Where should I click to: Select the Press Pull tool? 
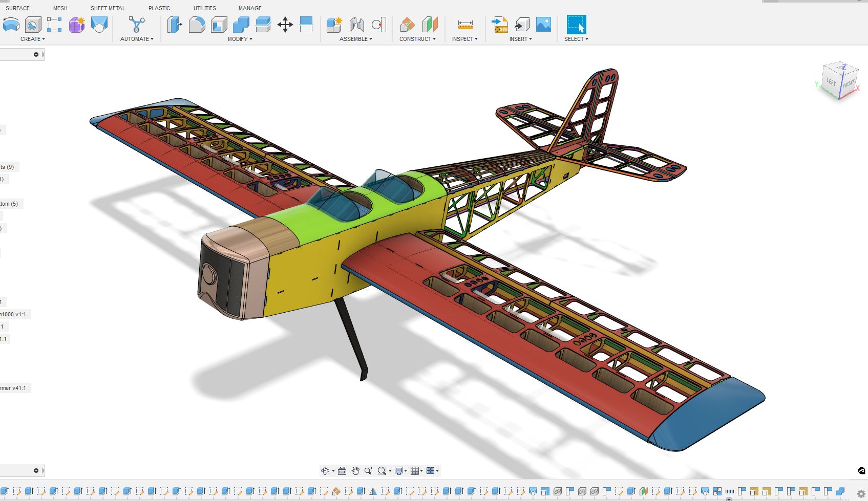pyautogui.click(x=174, y=25)
